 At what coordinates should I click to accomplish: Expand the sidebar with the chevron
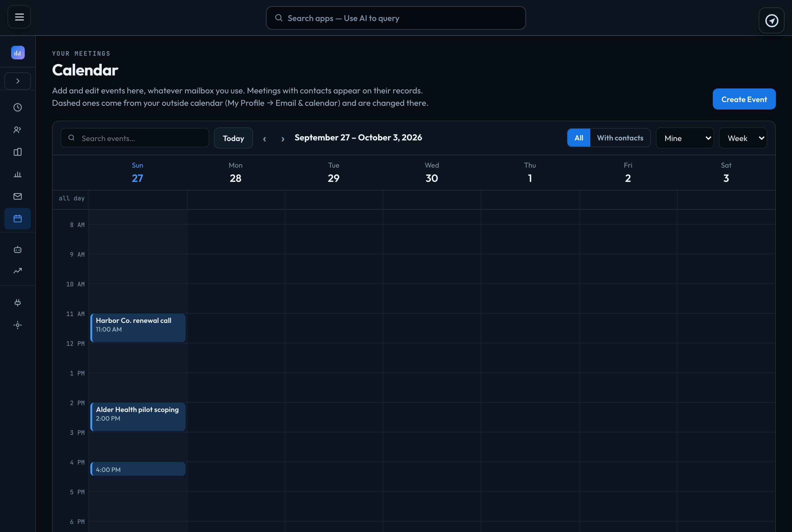coord(18,81)
